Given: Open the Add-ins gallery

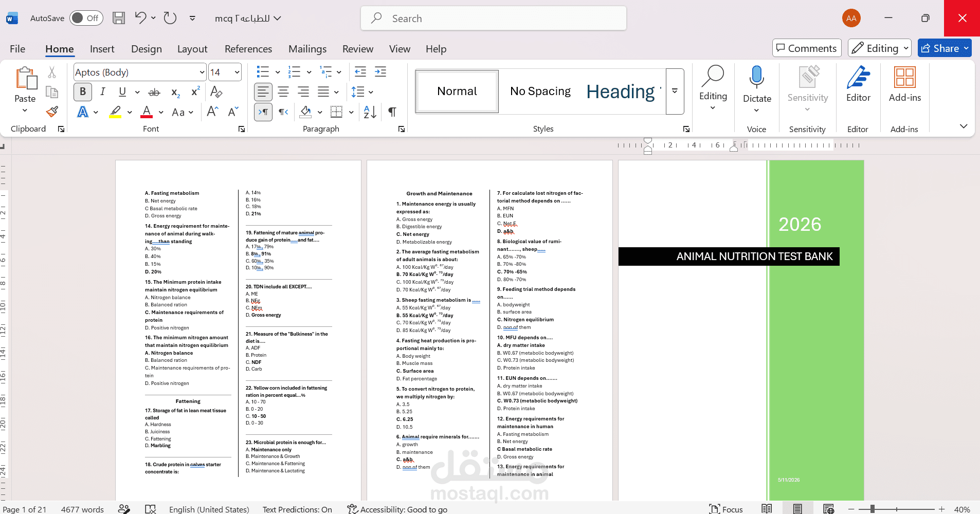Looking at the screenshot, I should point(904,84).
